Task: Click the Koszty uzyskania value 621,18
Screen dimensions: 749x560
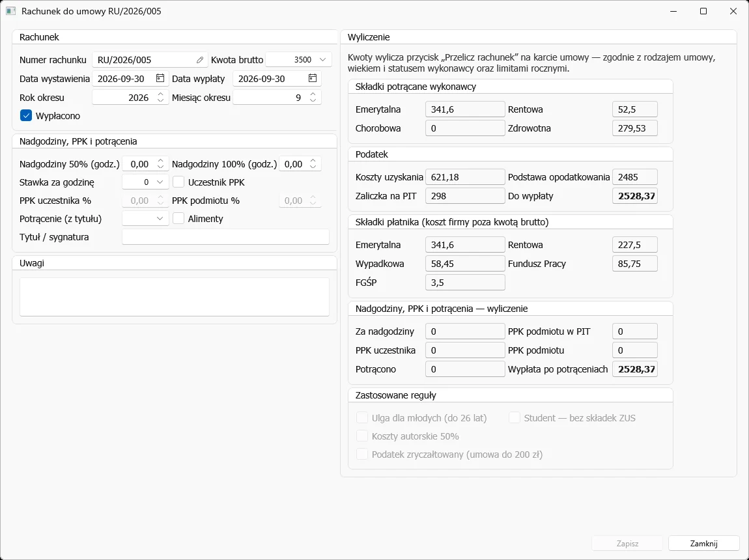Action: (465, 177)
